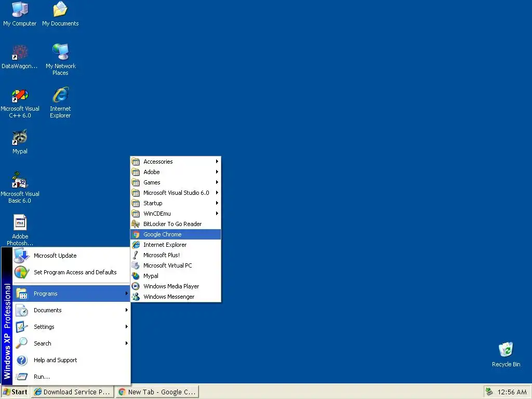
Task: Open the Programs menu entry
Action: pos(71,294)
